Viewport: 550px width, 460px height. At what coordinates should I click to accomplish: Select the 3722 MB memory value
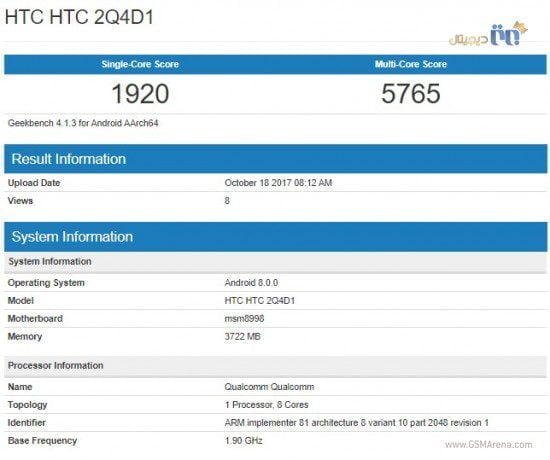coord(242,336)
